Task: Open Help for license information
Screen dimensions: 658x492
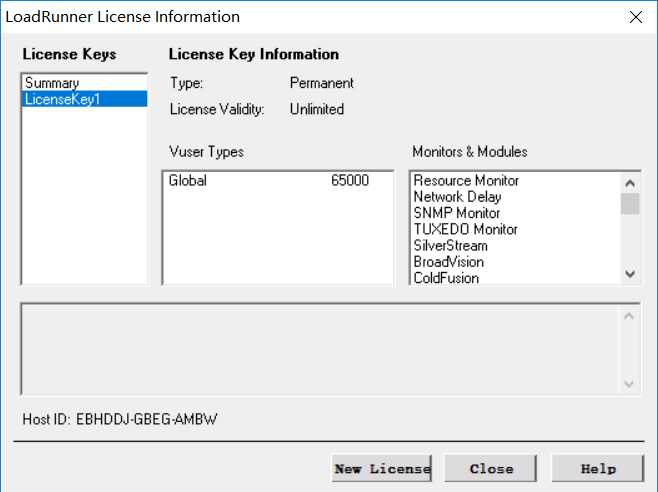Action: 598,468
